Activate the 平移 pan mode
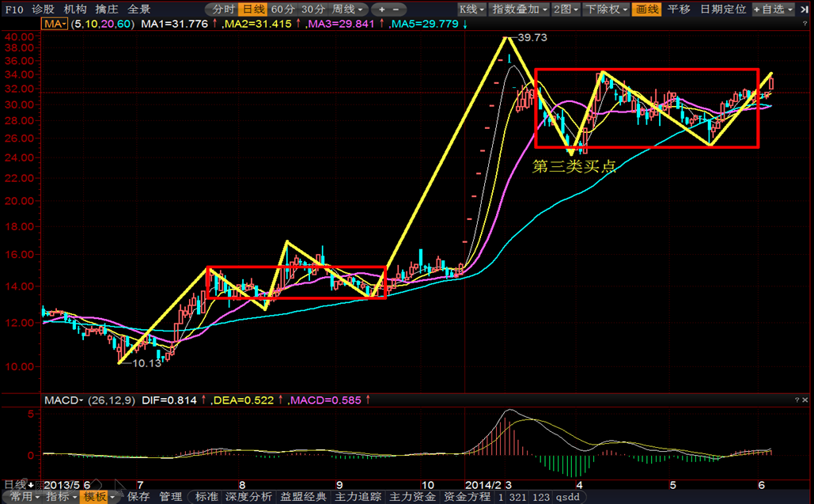814x504 pixels. 679,9
